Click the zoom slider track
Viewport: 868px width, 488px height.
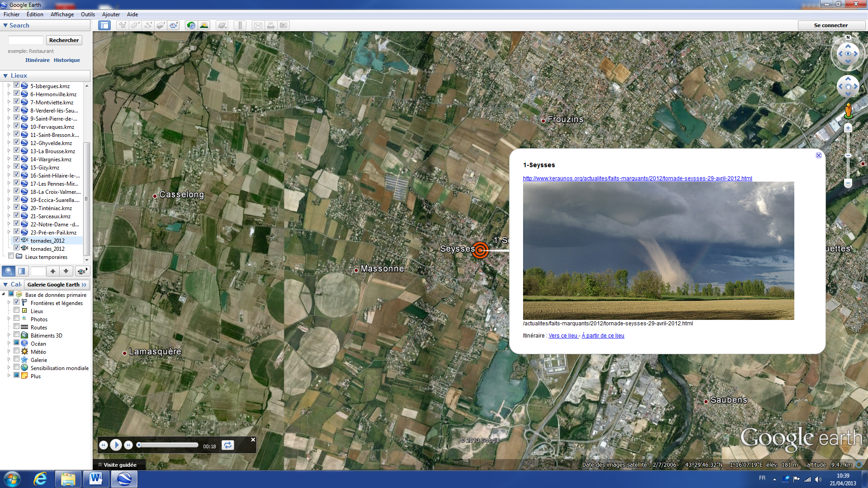point(848,155)
